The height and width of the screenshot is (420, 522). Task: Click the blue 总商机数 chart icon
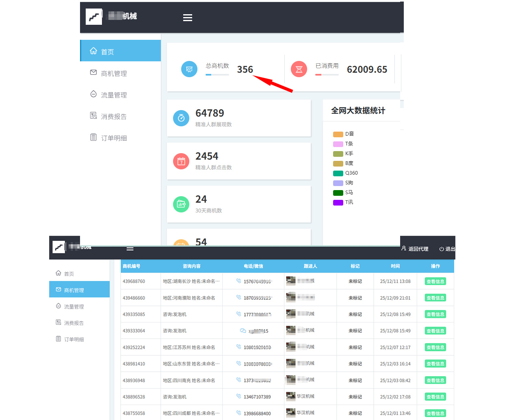(189, 69)
